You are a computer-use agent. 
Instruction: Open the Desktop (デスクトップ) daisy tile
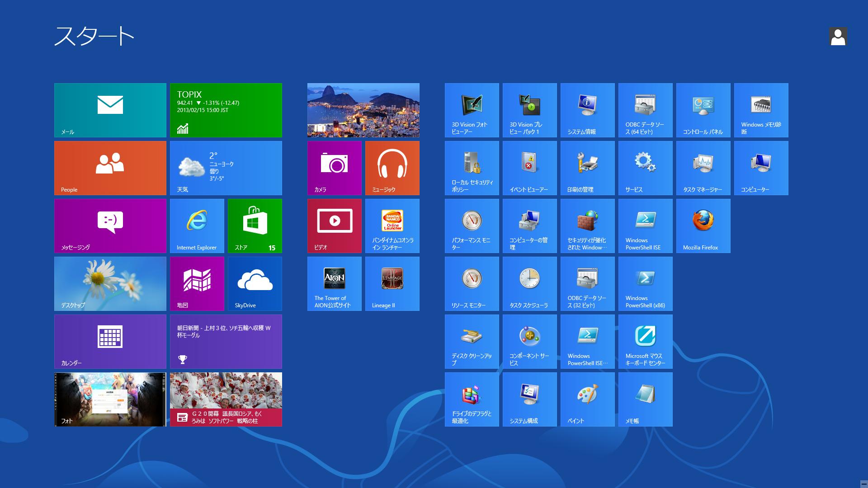110,283
